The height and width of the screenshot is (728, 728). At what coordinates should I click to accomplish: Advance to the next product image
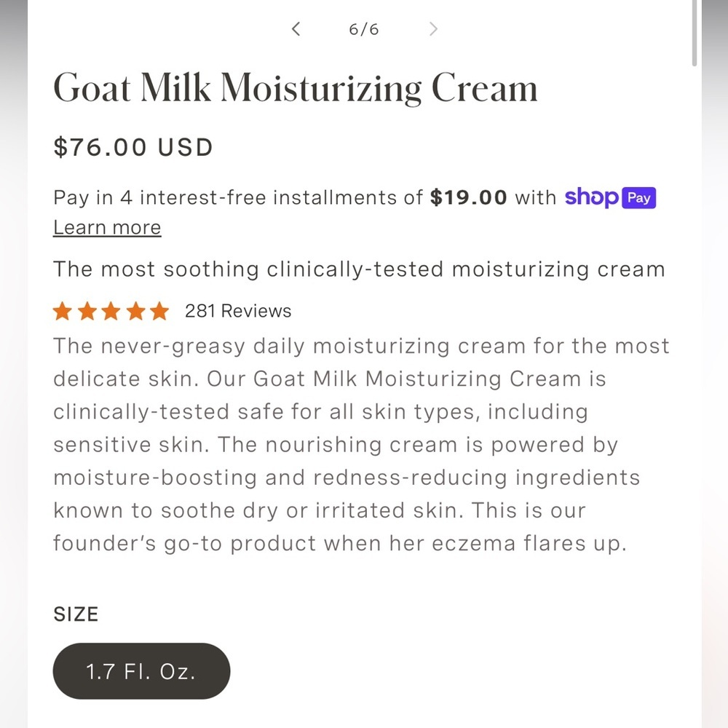point(433,29)
